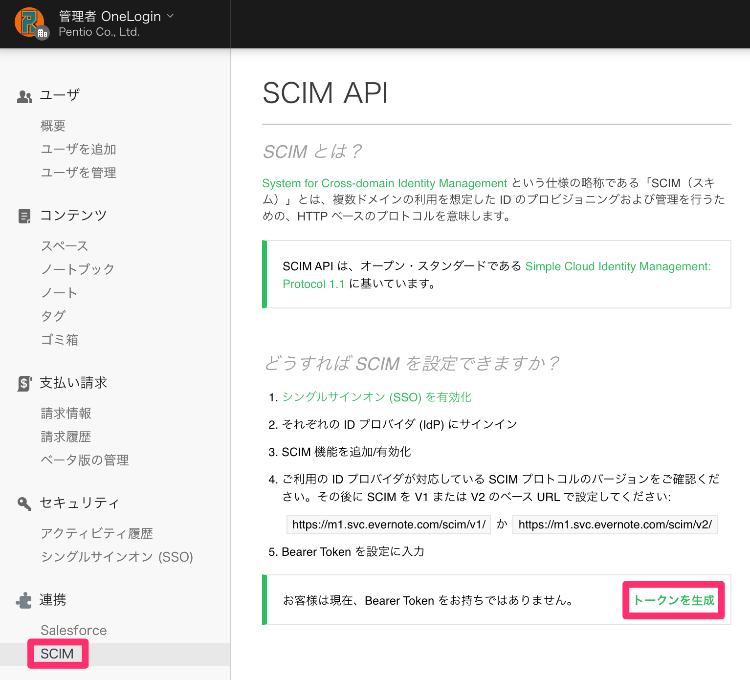Click the dollar receipt icon beside 支払い請求
The image size is (750, 700).
pyautogui.click(x=24, y=384)
